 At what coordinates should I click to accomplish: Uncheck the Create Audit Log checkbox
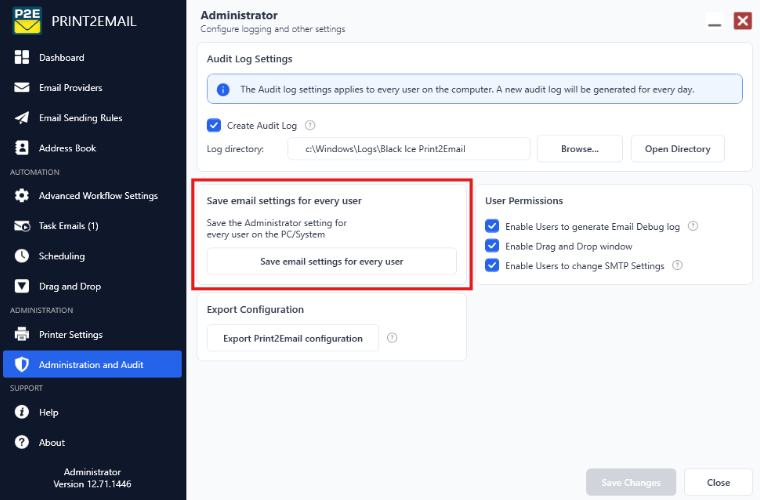214,125
